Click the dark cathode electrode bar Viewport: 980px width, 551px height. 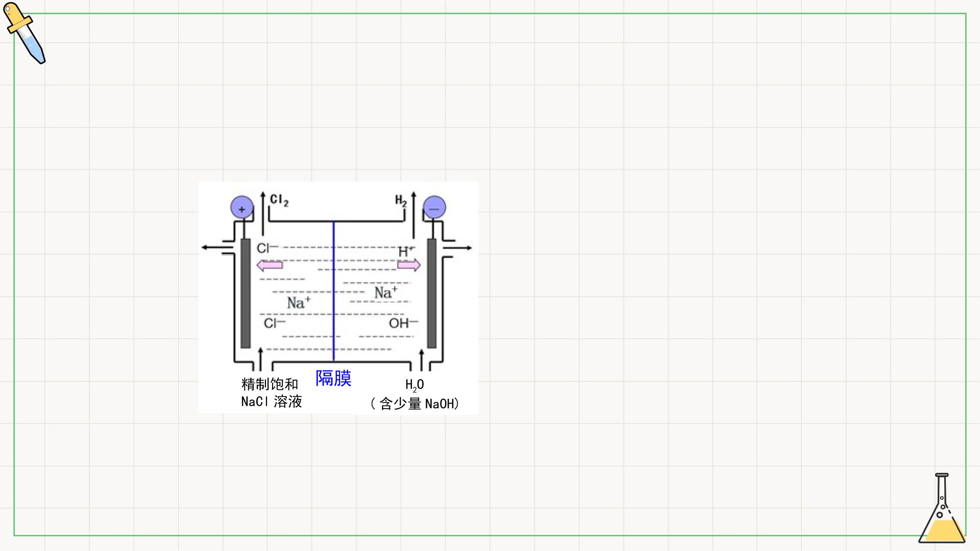click(x=432, y=293)
